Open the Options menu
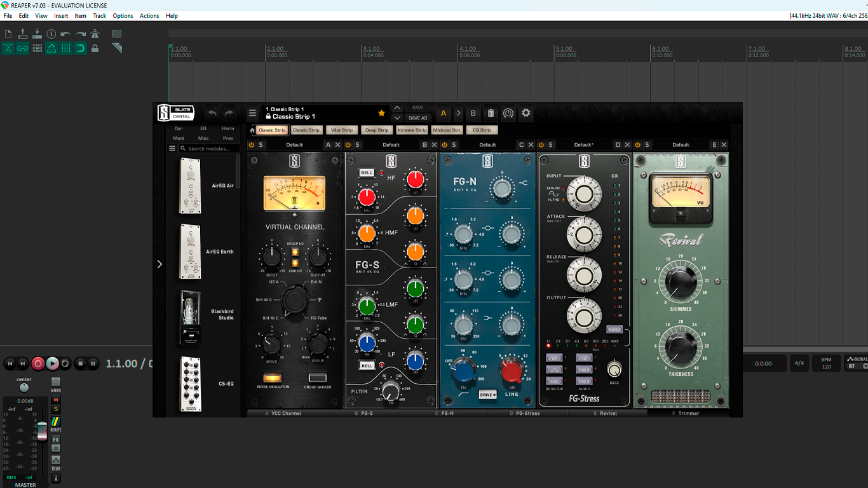868x488 pixels. (x=123, y=16)
